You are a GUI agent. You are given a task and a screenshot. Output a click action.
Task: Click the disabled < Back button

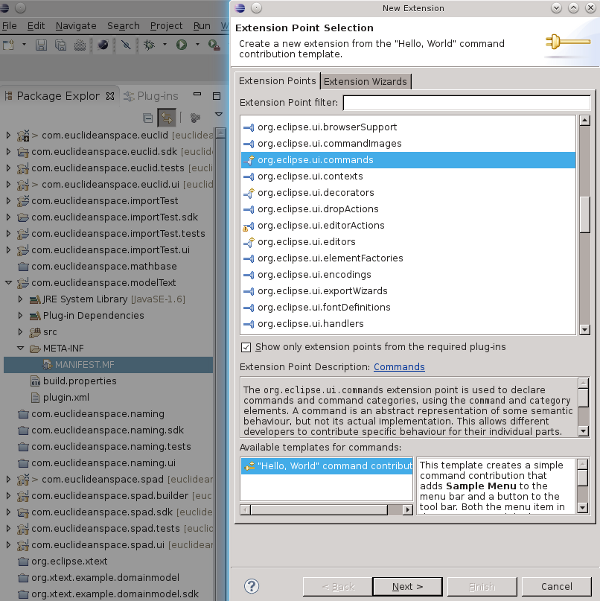[x=338, y=586]
